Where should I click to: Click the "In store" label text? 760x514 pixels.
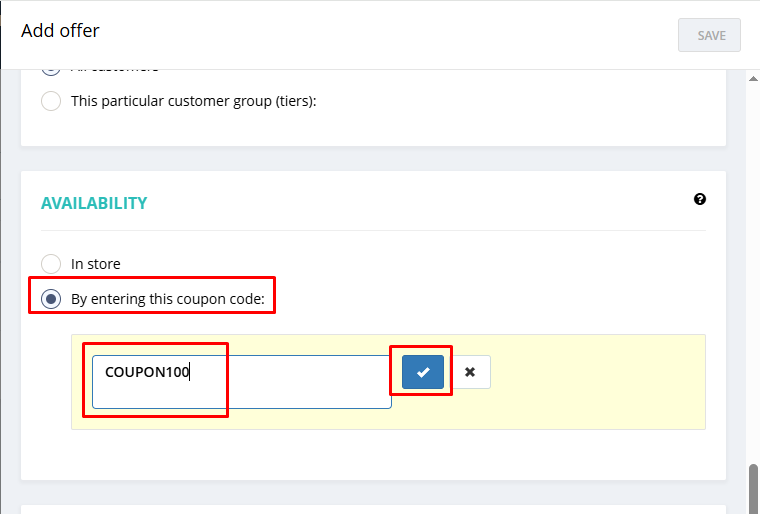pos(95,264)
